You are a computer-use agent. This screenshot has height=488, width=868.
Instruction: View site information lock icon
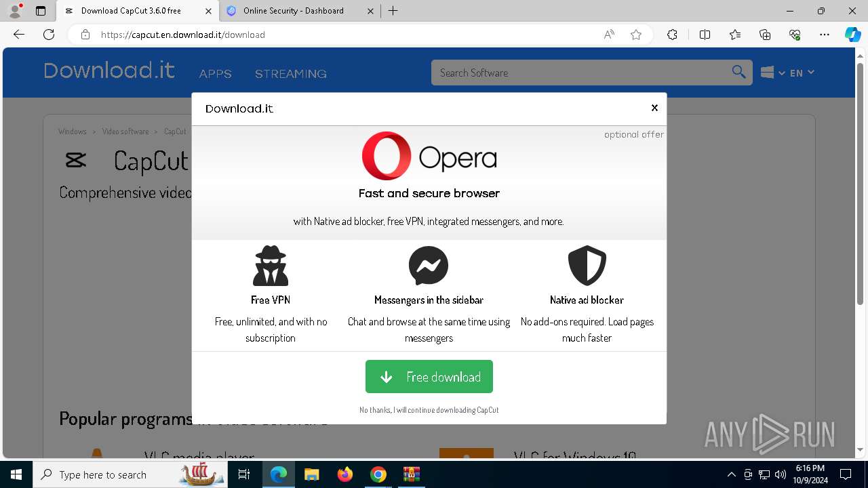[x=85, y=35]
